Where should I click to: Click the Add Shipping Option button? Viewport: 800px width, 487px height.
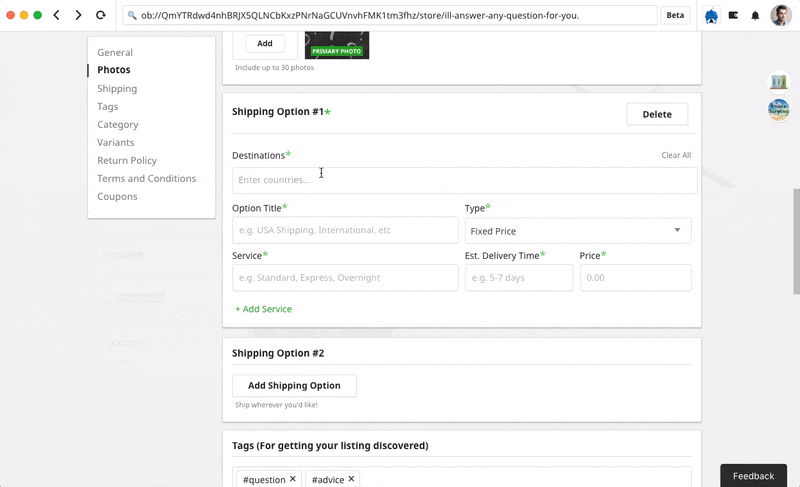pyautogui.click(x=294, y=385)
